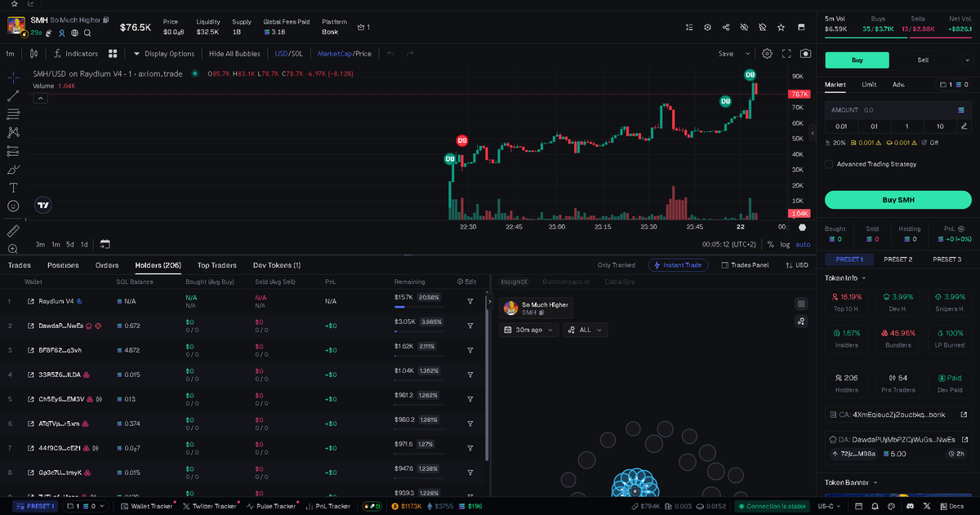980x515 pixels.
Task: Take a chart snapshot with camera icon
Action: coord(806,54)
